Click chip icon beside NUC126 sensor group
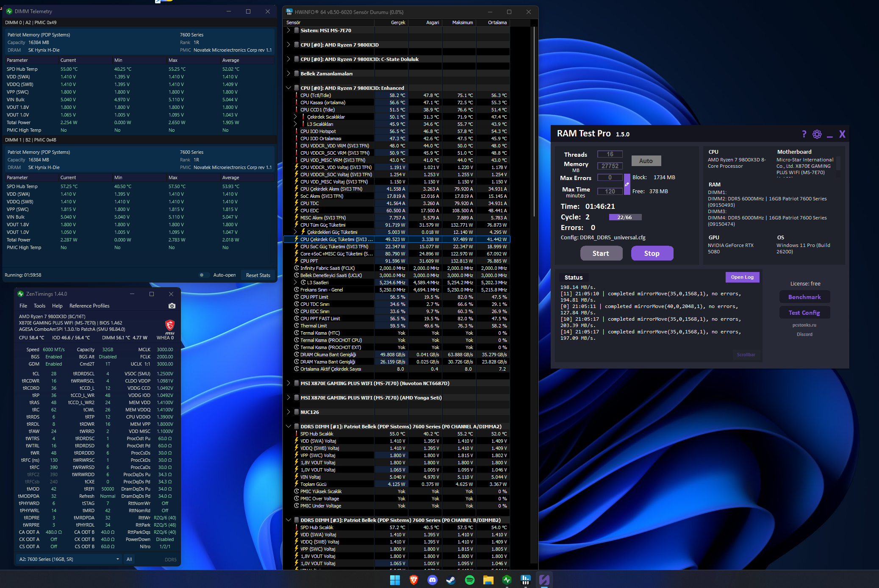This screenshot has height=588, width=879. click(x=297, y=412)
